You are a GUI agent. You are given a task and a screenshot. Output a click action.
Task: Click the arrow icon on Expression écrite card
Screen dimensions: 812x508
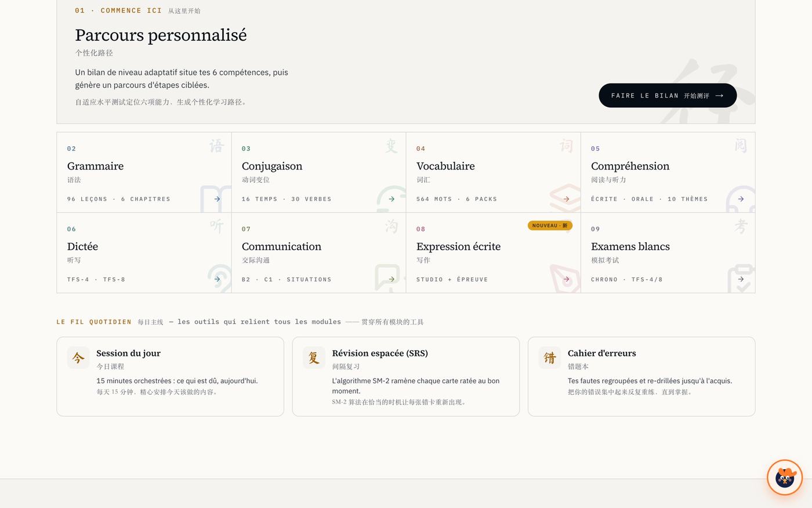point(566,279)
